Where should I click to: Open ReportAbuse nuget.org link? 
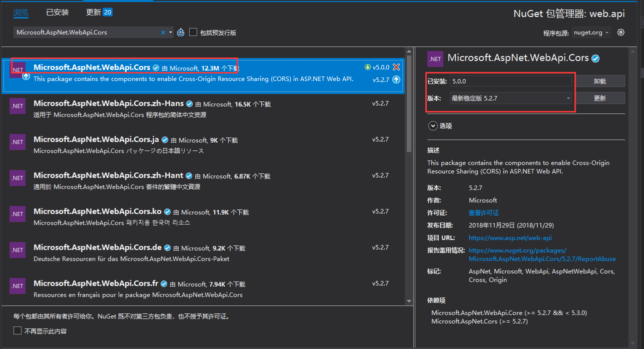point(542,254)
